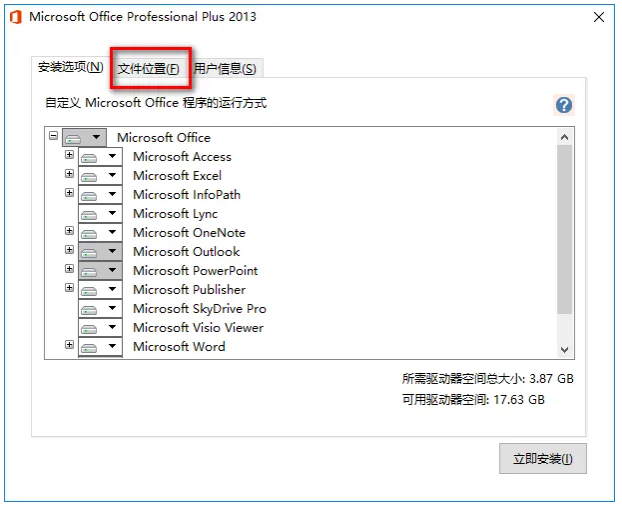The height and width of the screenshot is (506, 622).
Task: Click the scrollbar down arrow in the tree
Action: [564, 349]
